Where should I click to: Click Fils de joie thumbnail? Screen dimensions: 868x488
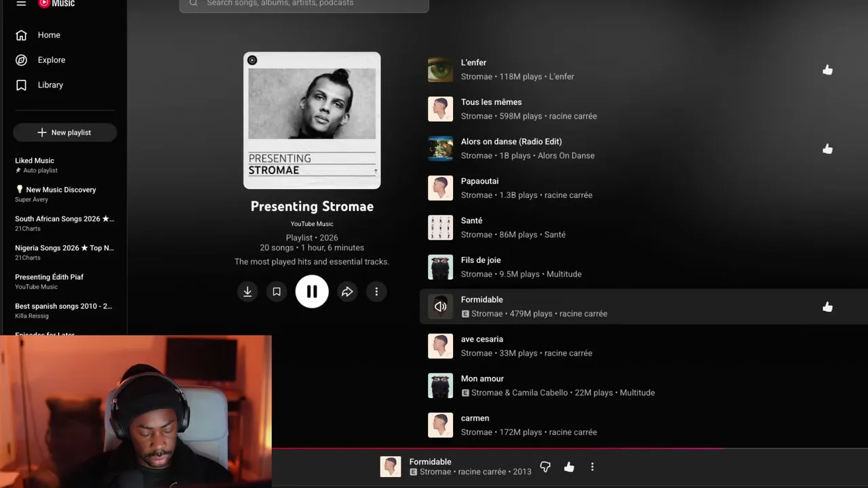pyautogui.click(x=440, y=267)
